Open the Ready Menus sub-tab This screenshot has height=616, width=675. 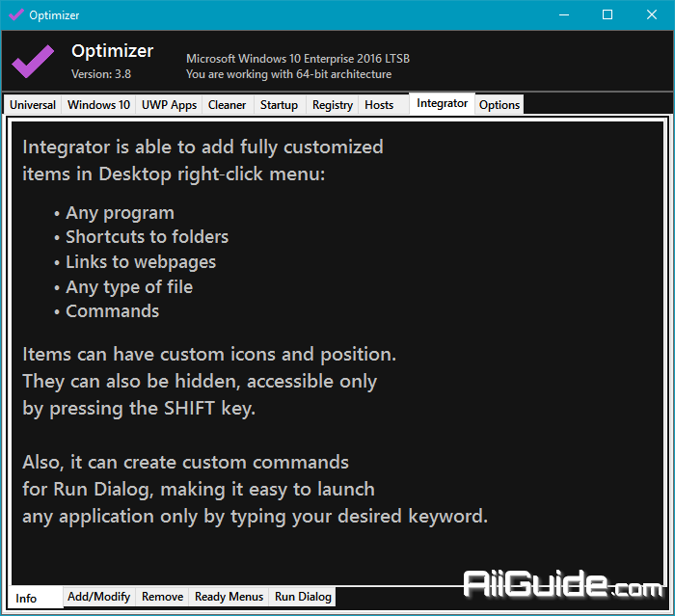[x=229, y=597]
